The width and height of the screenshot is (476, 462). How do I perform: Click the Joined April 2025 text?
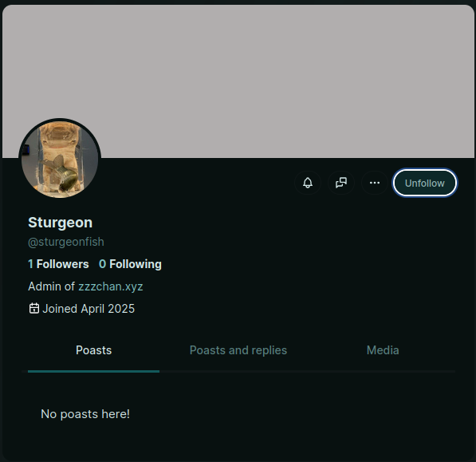(89, 309)
